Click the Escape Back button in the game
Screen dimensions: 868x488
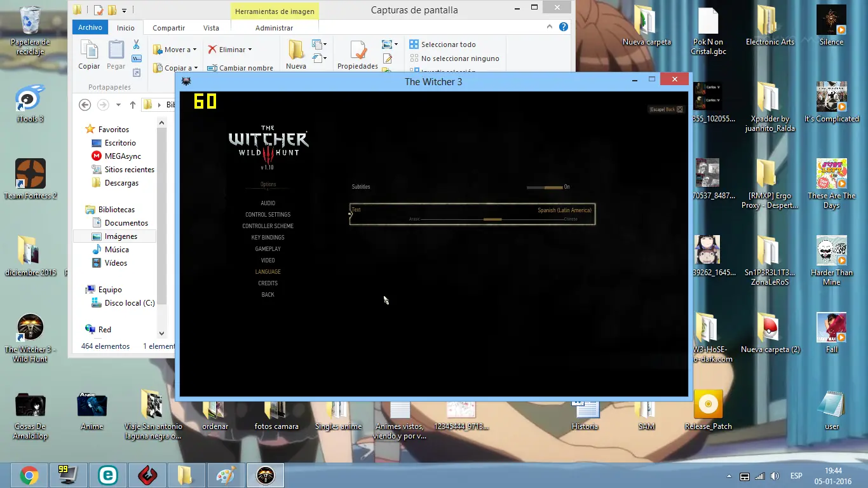(666, 109)
